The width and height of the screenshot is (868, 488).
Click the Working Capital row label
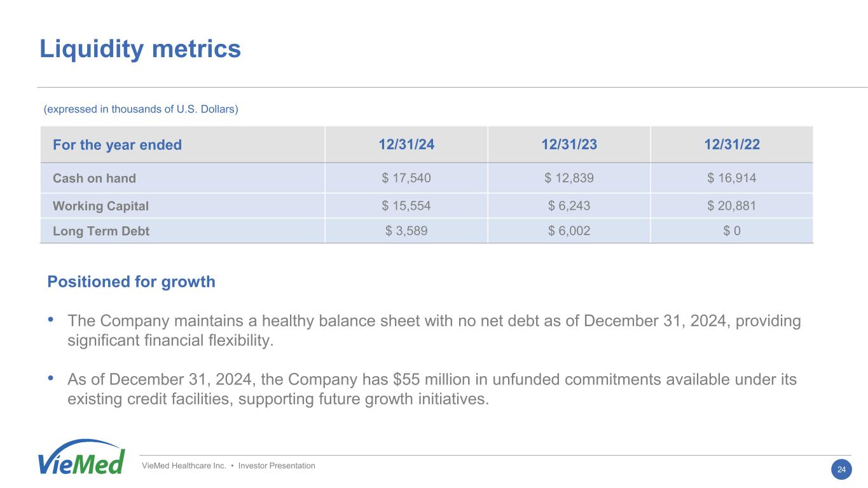tap(100, 206)
